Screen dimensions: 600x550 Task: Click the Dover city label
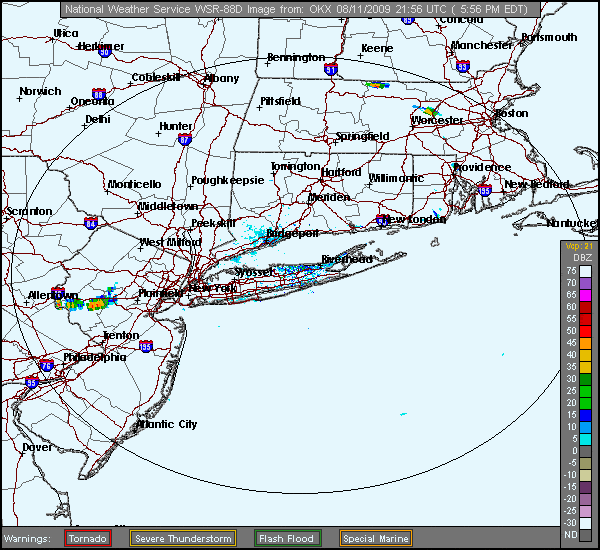[37, 447]
